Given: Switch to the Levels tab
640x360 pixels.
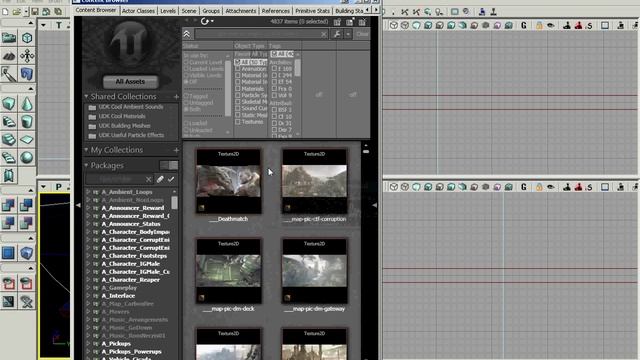Looking at the screenshot, I should tap(168, 11).
